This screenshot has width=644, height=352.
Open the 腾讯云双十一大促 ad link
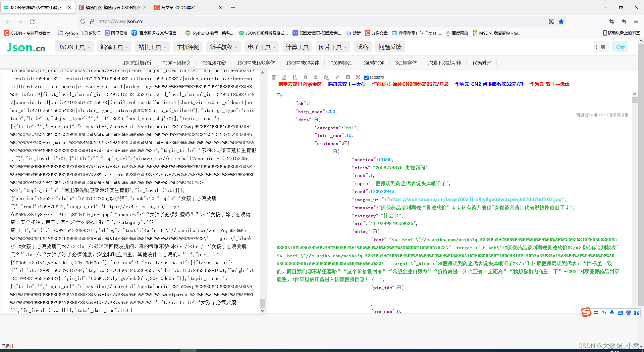pos(347,84)
